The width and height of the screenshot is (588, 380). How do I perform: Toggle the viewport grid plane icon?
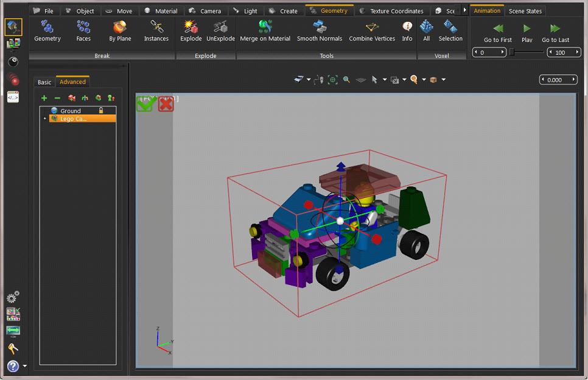pyautogui.click(x=361, y=80)
